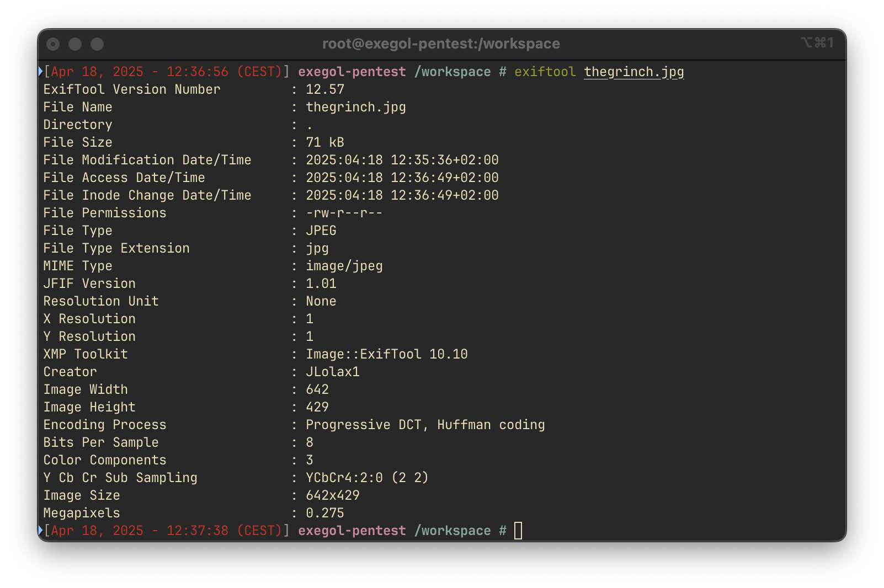Click the Color Components label
884x588 pixels.
coord(105,460)
